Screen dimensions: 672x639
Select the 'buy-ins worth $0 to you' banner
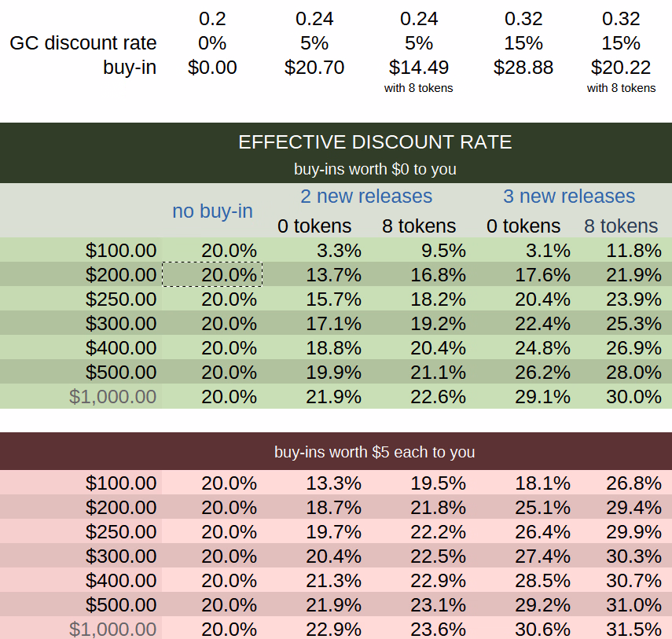pyautogui.click(x=375, y=169)
